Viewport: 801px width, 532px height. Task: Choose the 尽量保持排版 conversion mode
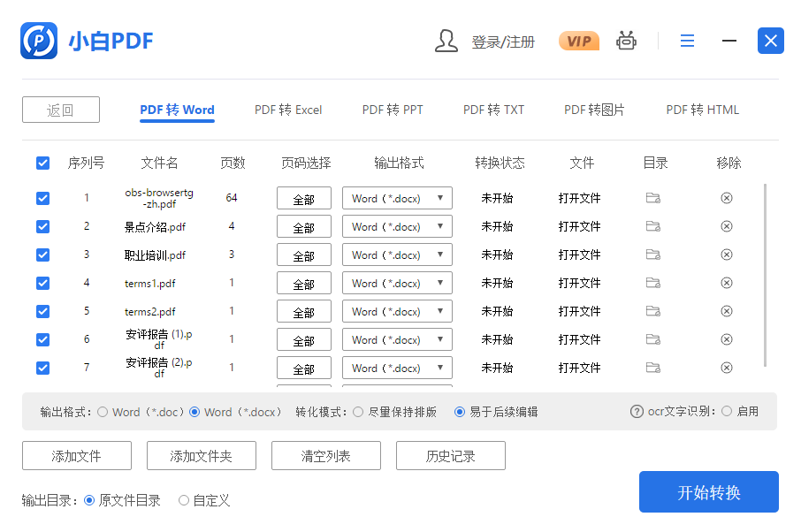point(358,412)
